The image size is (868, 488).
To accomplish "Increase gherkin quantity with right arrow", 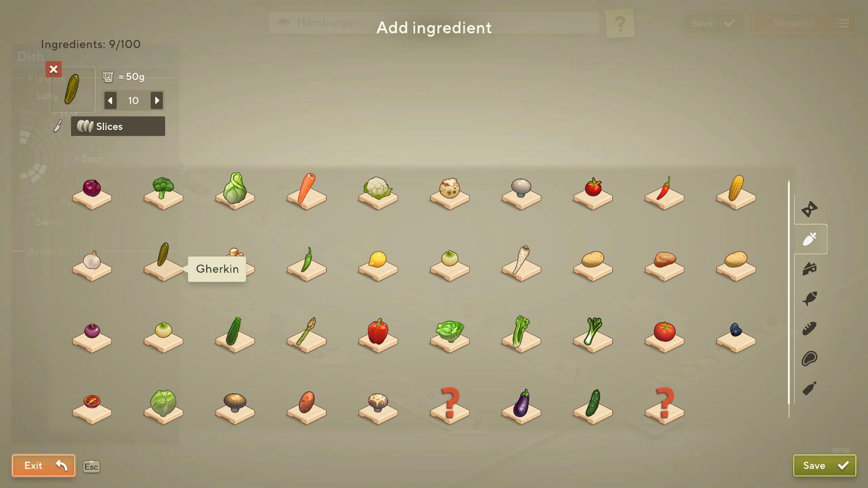I will [157, 100].
